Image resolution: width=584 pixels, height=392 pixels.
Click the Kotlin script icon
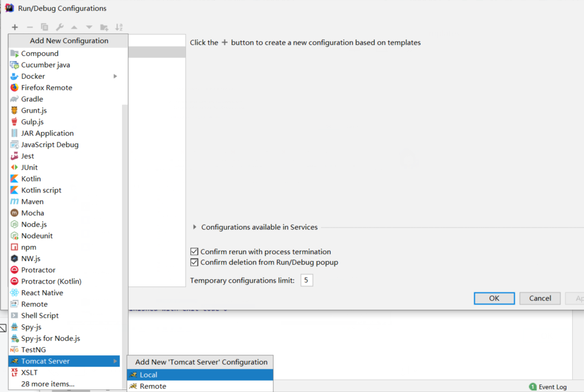pos(14,190)
